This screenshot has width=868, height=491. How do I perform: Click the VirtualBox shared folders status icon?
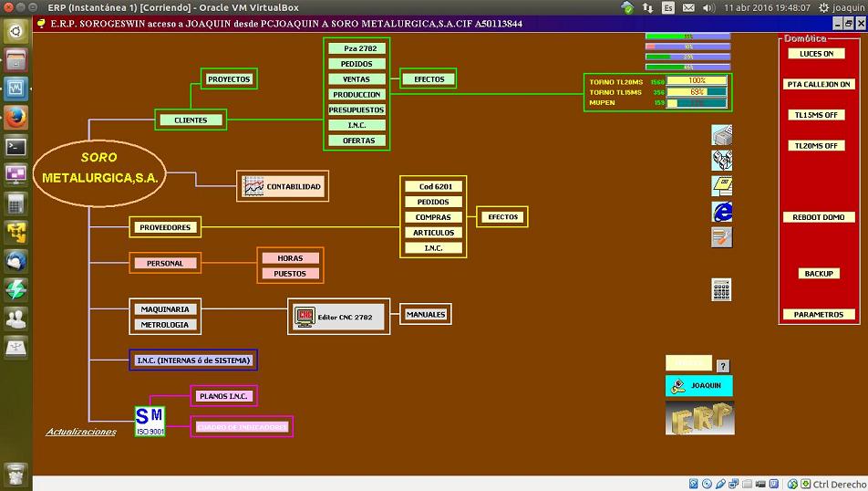click(x=747, y=484)
